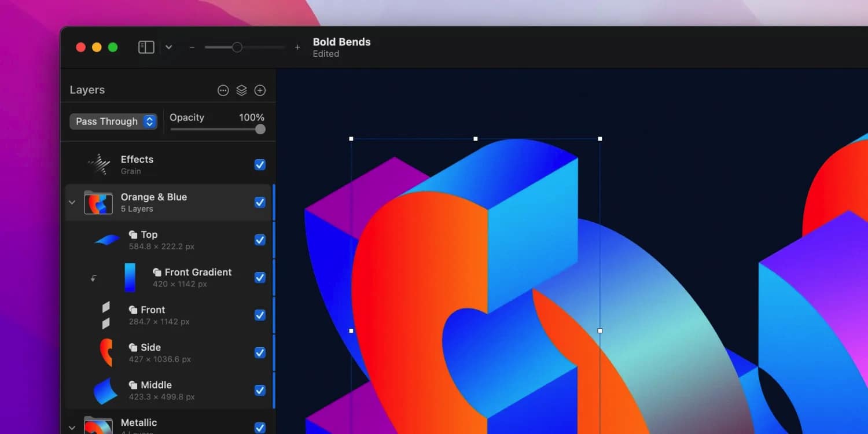Toggle the sidebar panel icon
The width and height of the screenshot is (868, 434).
[146, 47]
